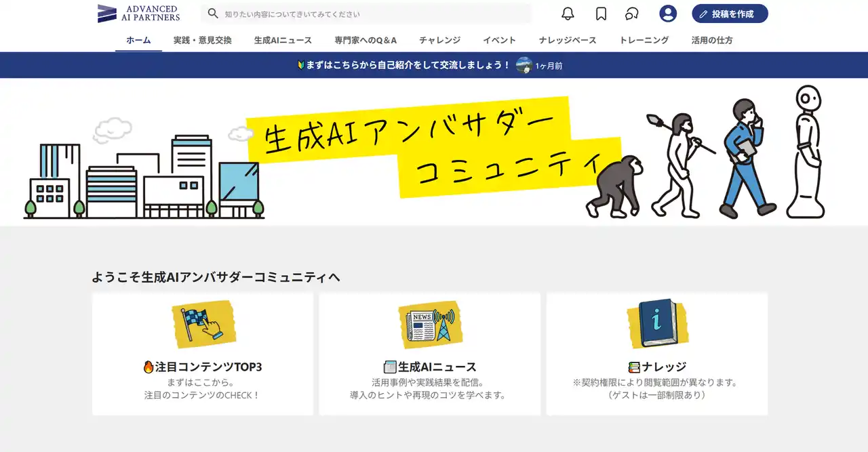This screenshot has width=868, height=452.
Task: Open the イベント tab
Action: [x=499, y=40]
